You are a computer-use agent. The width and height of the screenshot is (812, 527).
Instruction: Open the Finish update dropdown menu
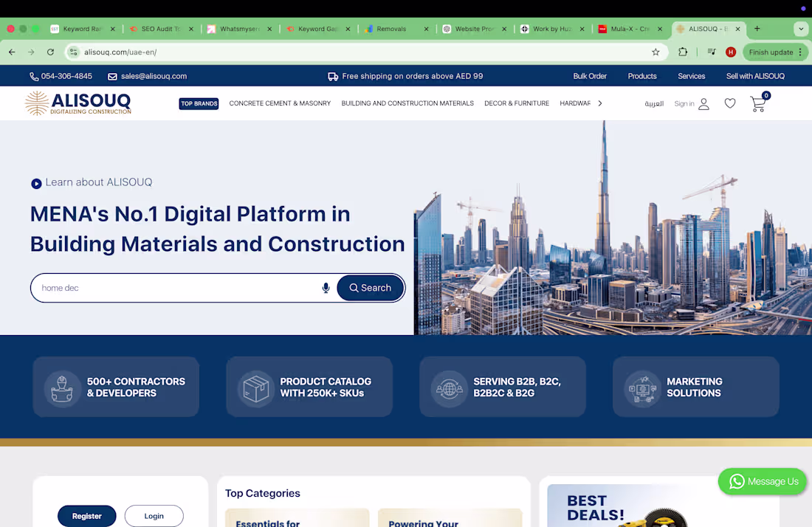coord(799,52)
